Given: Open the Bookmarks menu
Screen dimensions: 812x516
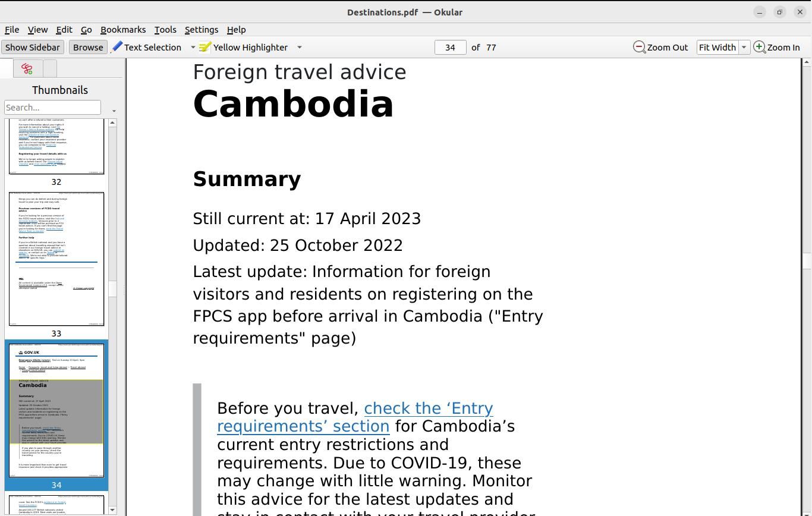Looking at the screenshot, I should pos(123,30).
